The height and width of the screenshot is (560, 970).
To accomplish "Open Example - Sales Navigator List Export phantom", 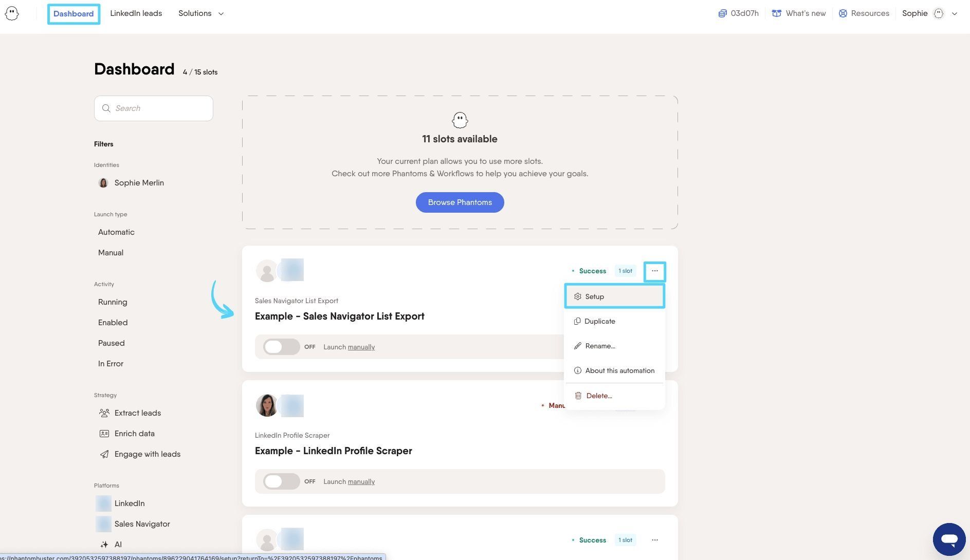I will tap(340, 316).
